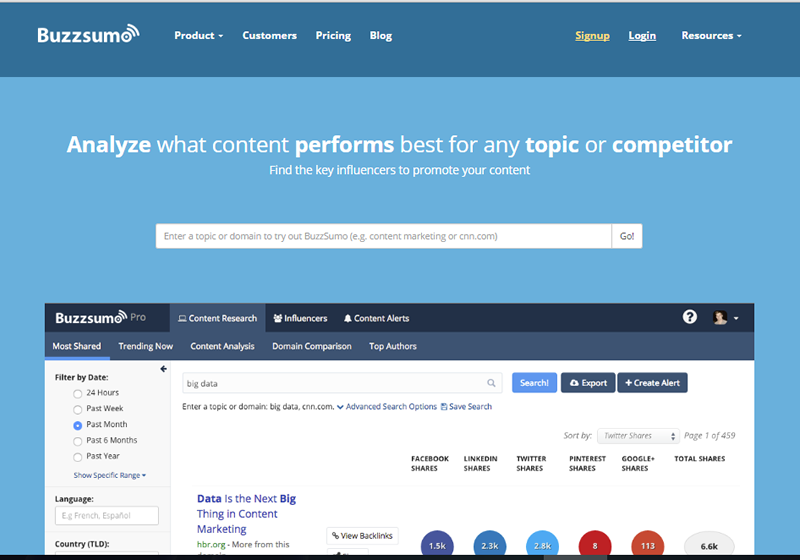Click the big data search box

pos(342,383)
